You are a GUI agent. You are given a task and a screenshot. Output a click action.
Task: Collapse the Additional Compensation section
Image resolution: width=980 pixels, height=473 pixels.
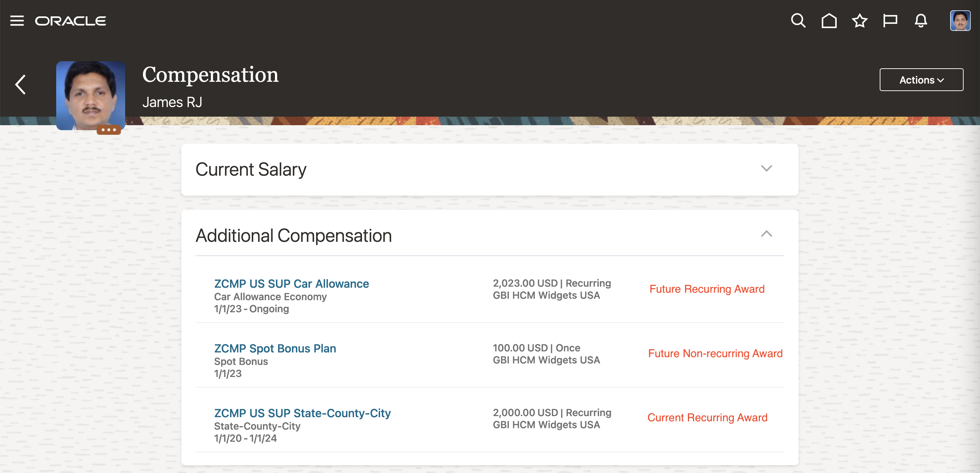click(x=766, y=234)
